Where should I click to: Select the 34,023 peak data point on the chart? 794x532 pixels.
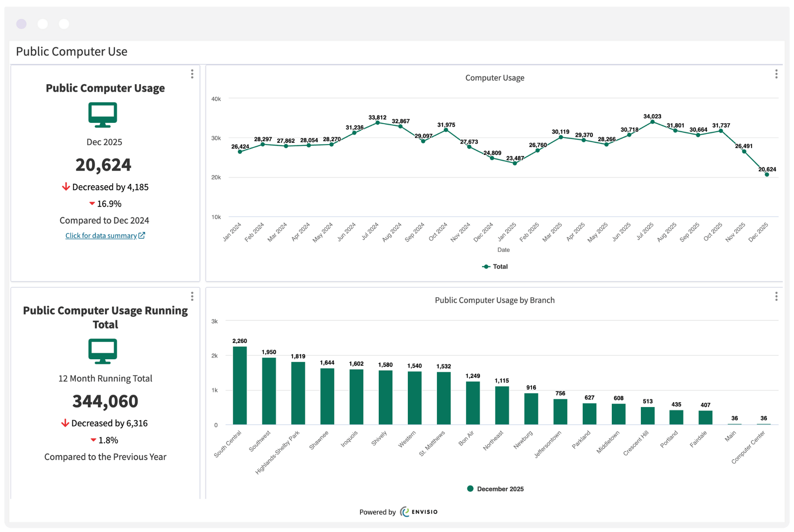(x=653, y=122)
